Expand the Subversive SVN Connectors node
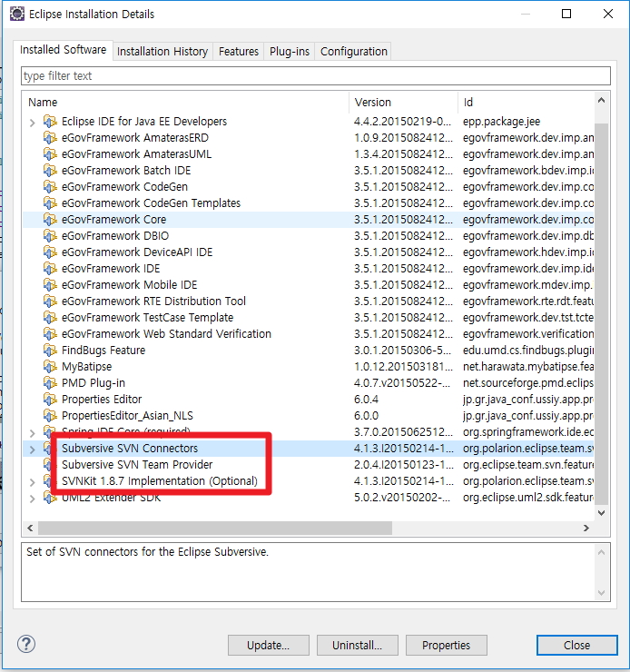Screen dimensions: 630x672 click(x=33, y=450)
